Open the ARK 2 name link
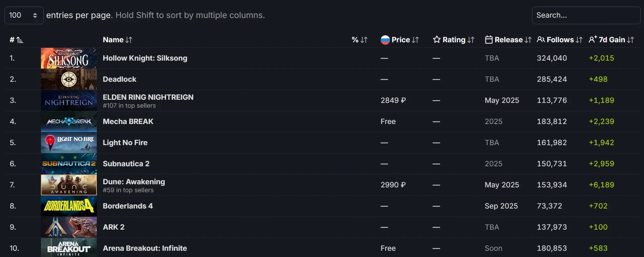 (113, 227)
